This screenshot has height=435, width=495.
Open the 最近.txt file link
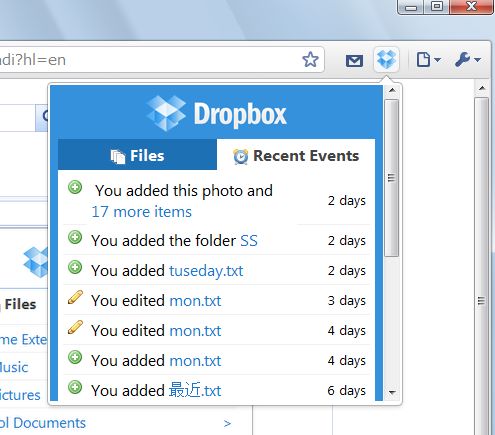click(195, 390)
